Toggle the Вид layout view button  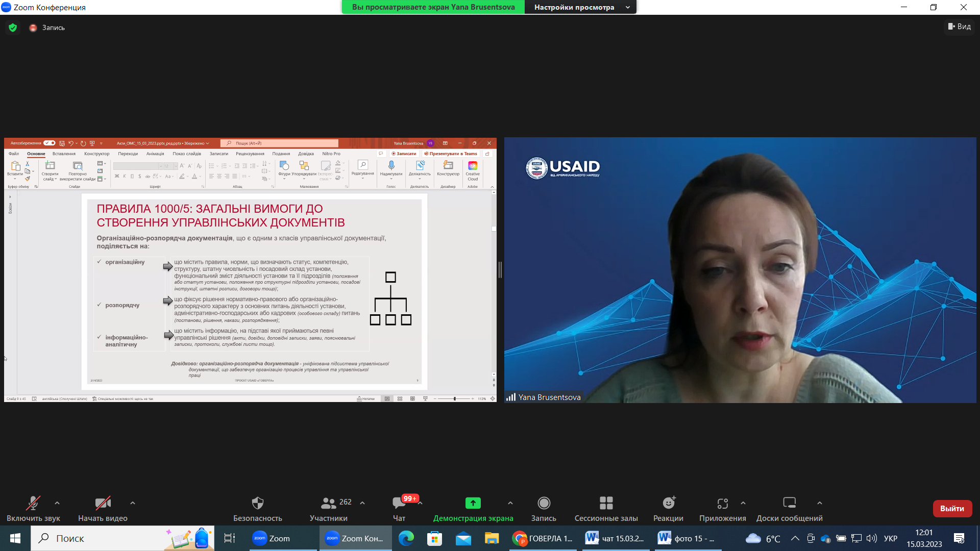tap(960, 27)
